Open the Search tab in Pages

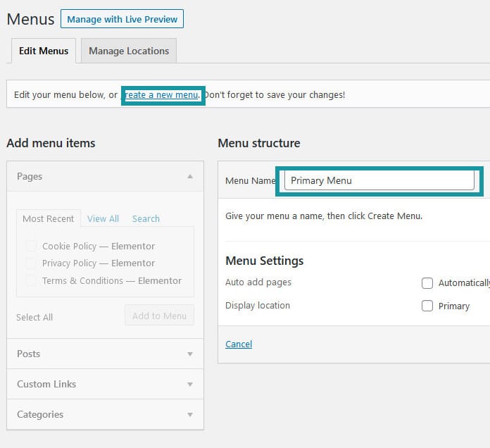[x=146, y=218]
